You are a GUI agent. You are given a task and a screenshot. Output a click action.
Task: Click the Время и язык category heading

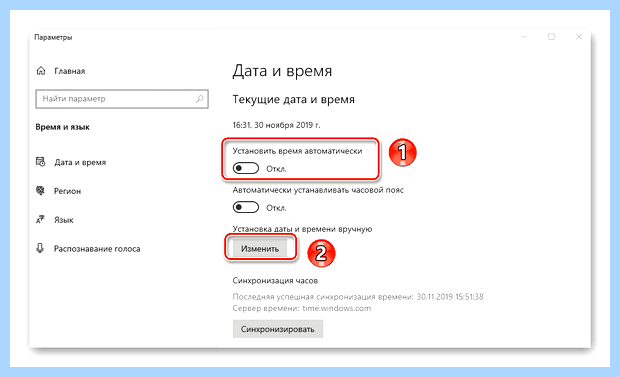pos(62,127)
